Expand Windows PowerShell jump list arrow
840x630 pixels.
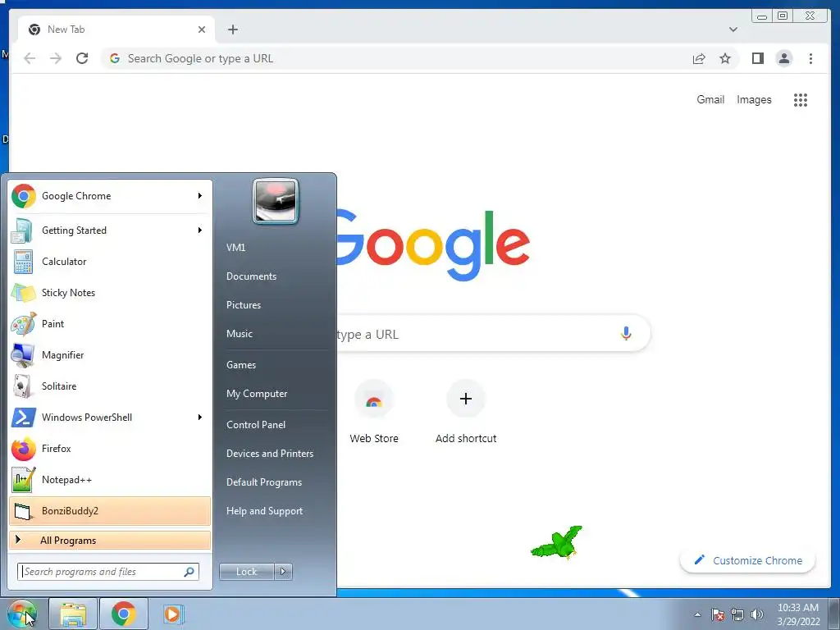pyautogui.click(x=200, y=418)
